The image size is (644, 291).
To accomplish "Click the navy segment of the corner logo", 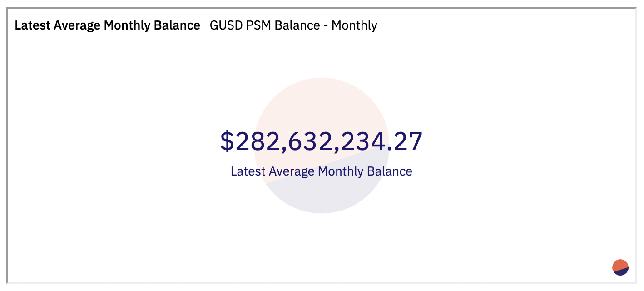I will pyautogui.click(x=623, y=272).
